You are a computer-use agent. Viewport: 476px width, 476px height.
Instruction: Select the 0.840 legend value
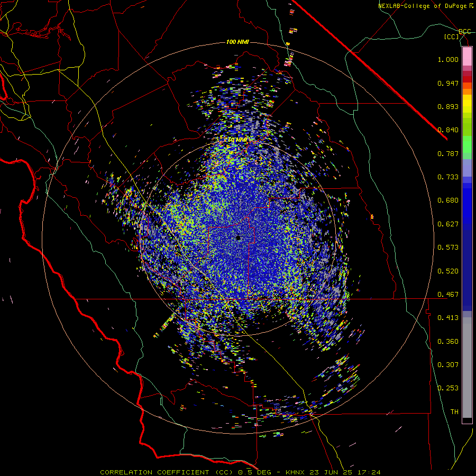pos(448,130)
